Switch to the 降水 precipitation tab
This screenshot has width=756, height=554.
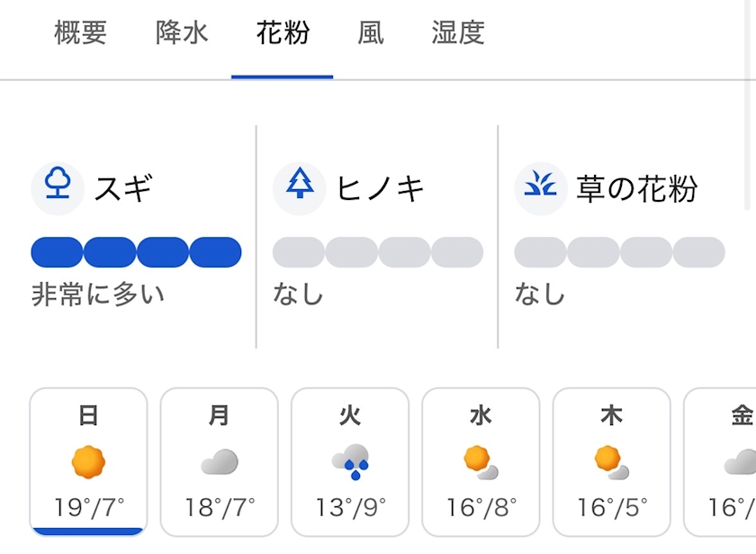click(x=182, y=33)
